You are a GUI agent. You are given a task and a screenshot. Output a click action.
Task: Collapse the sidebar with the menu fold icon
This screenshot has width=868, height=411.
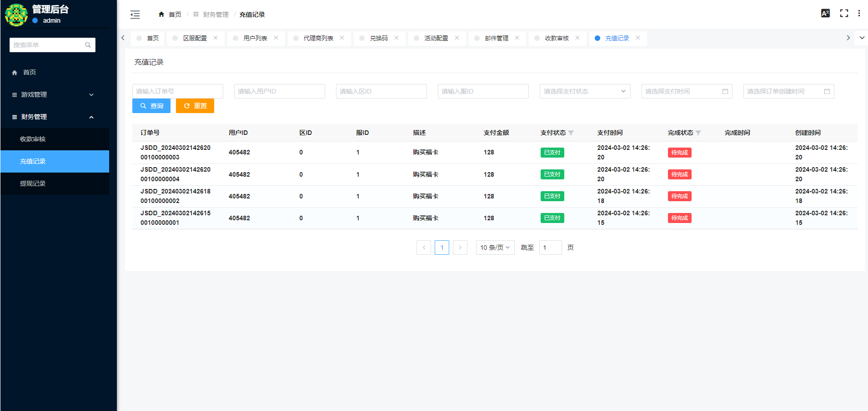click(135, 14)
